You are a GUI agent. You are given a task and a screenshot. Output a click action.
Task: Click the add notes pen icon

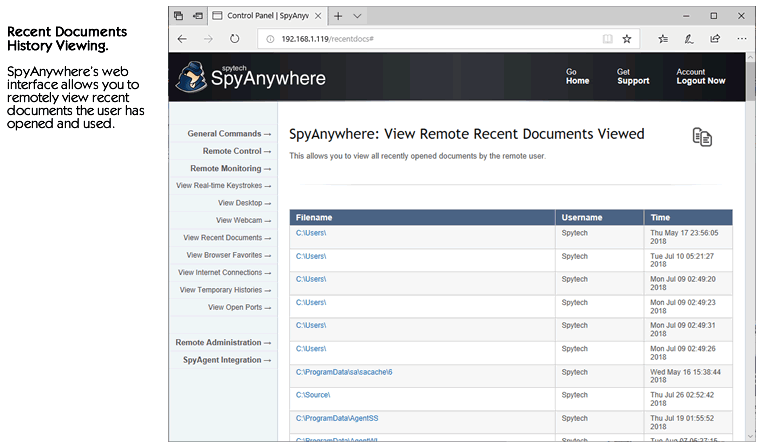[x=689, y=39]
